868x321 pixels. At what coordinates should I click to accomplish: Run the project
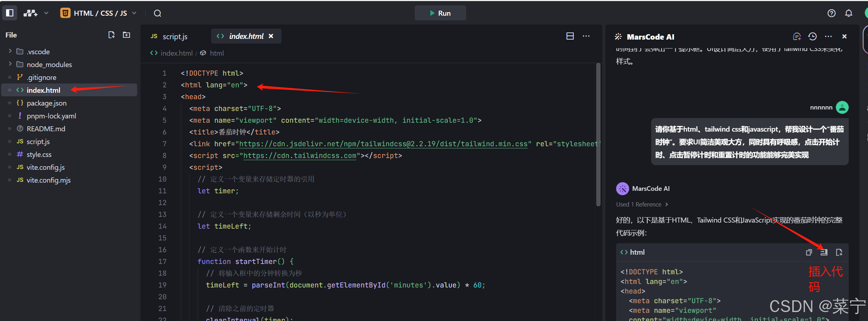(x=440, y=13)
